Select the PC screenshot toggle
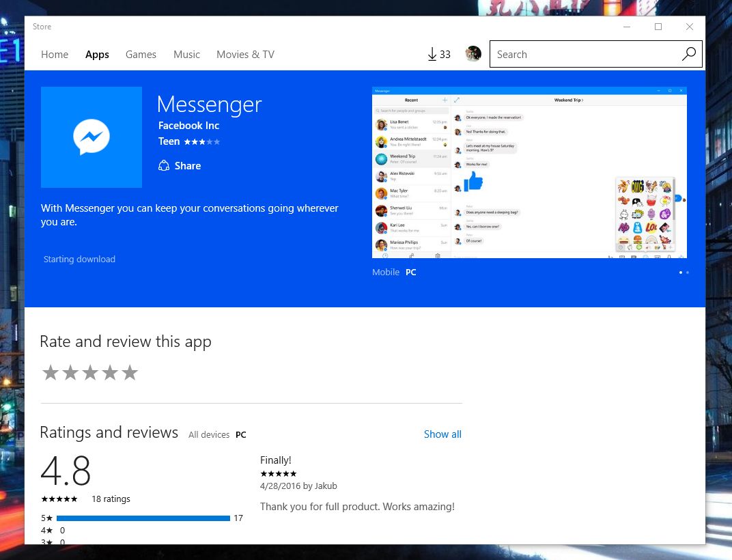The image size is (732, 560). 410,272
